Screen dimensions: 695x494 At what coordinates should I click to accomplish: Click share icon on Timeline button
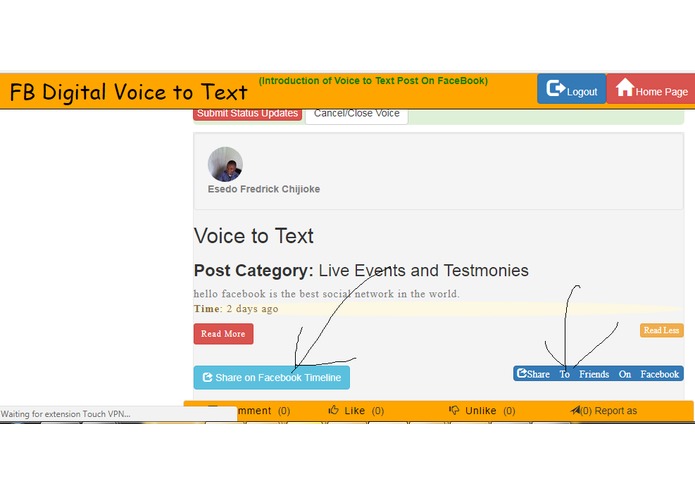coord(207,377)
